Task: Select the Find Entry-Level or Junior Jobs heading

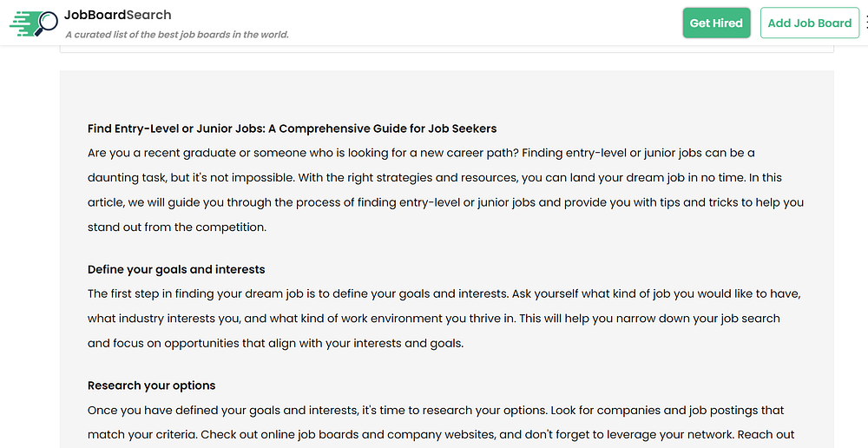Action: pos(292,128)
